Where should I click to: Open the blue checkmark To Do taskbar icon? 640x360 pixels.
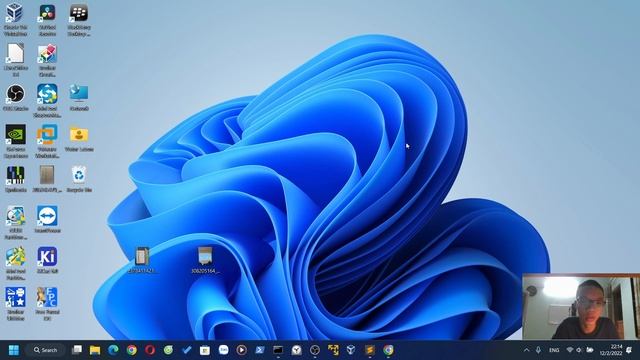pyautogui.click(x=187, y=350)
